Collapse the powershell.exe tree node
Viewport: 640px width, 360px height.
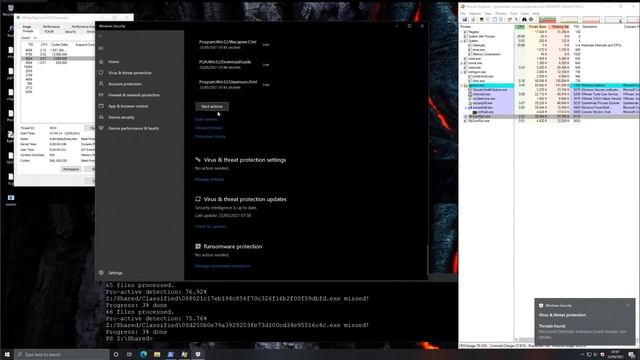466,108
